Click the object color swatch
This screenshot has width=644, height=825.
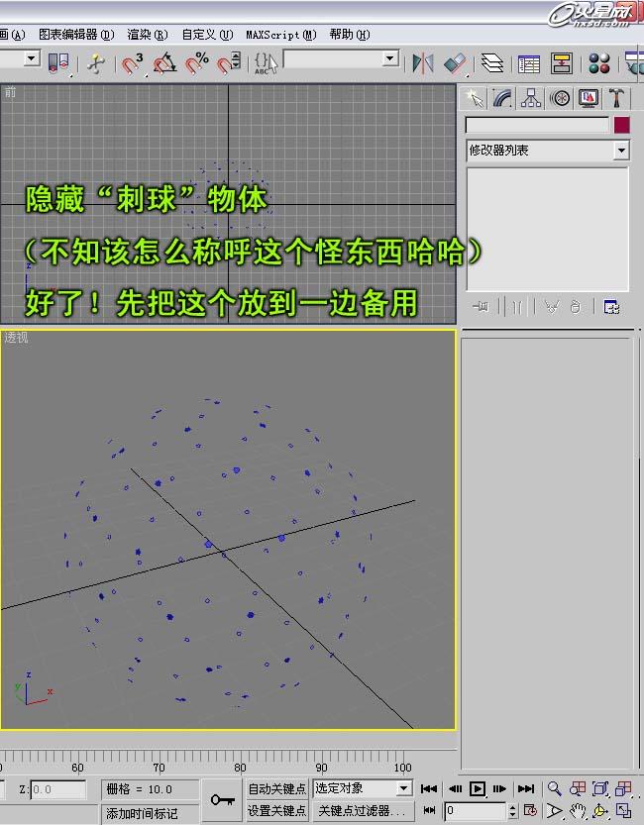click(x=621, y=126)
